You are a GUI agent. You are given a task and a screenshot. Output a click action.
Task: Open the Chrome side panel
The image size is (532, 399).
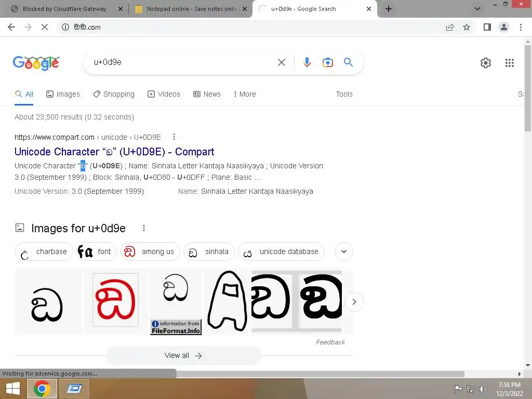487,27
